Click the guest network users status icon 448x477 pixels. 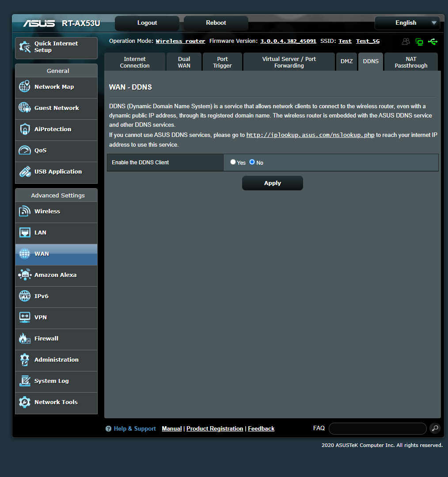tap(406, 42)
